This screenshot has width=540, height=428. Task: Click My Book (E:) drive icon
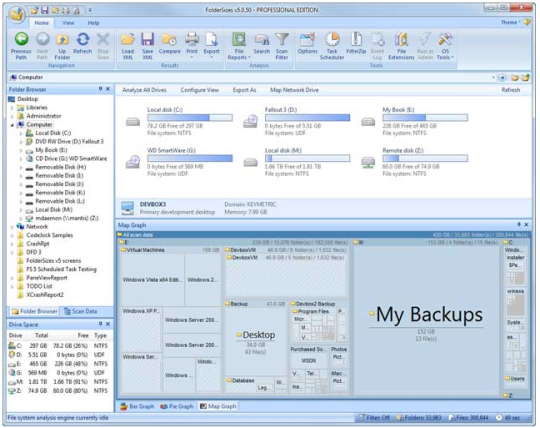click(368, 122)
